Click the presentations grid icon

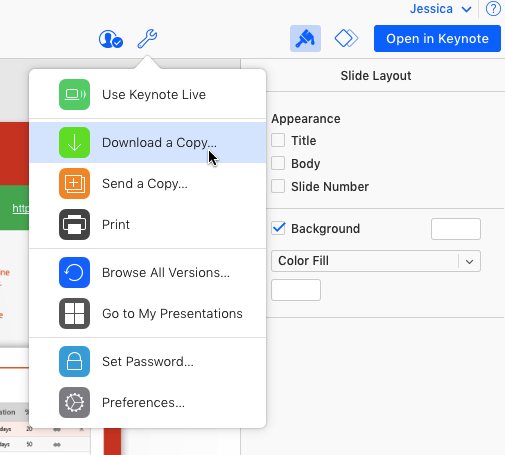pyautogui.click(x=74, y=313)
